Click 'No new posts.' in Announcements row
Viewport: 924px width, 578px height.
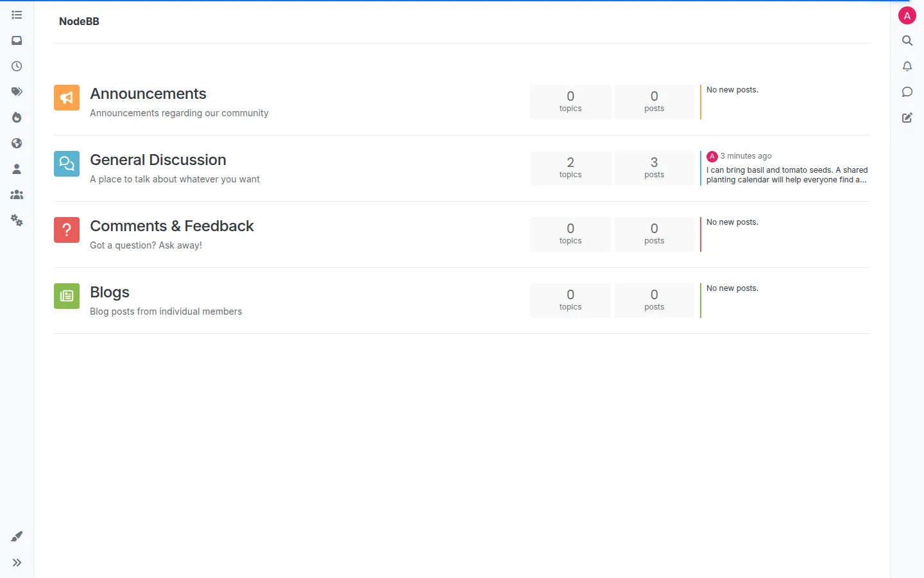[732, 90]
